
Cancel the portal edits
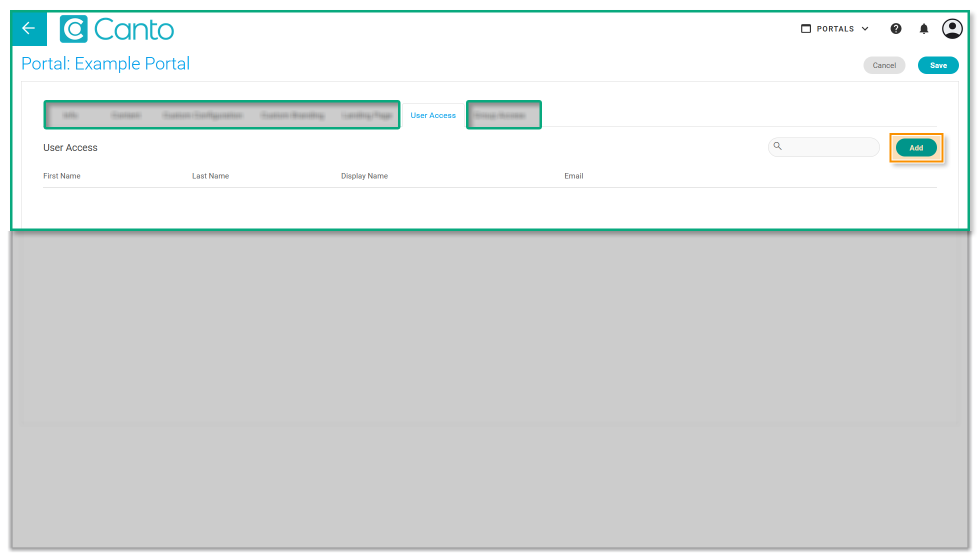(884, 65)
